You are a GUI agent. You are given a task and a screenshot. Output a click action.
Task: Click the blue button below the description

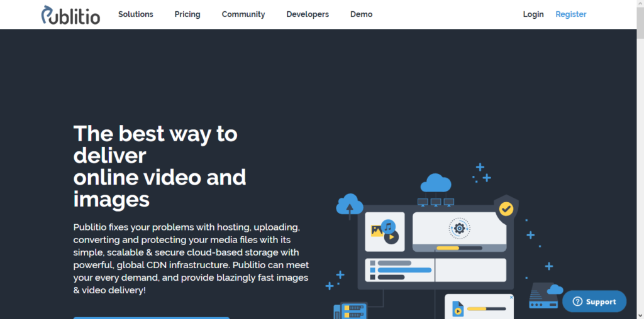point(152,318)
